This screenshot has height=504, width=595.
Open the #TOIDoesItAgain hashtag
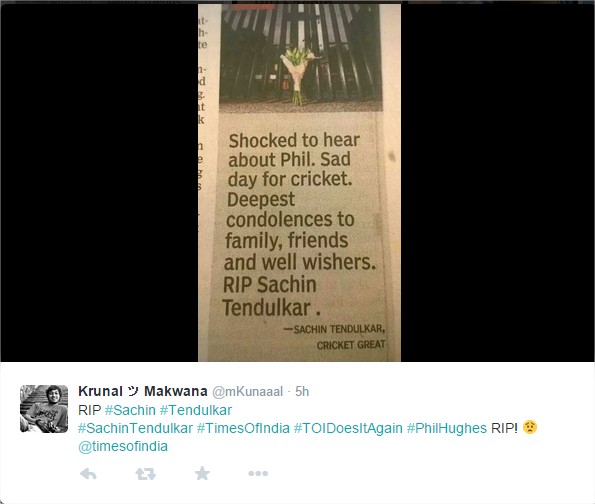(348, 428)
